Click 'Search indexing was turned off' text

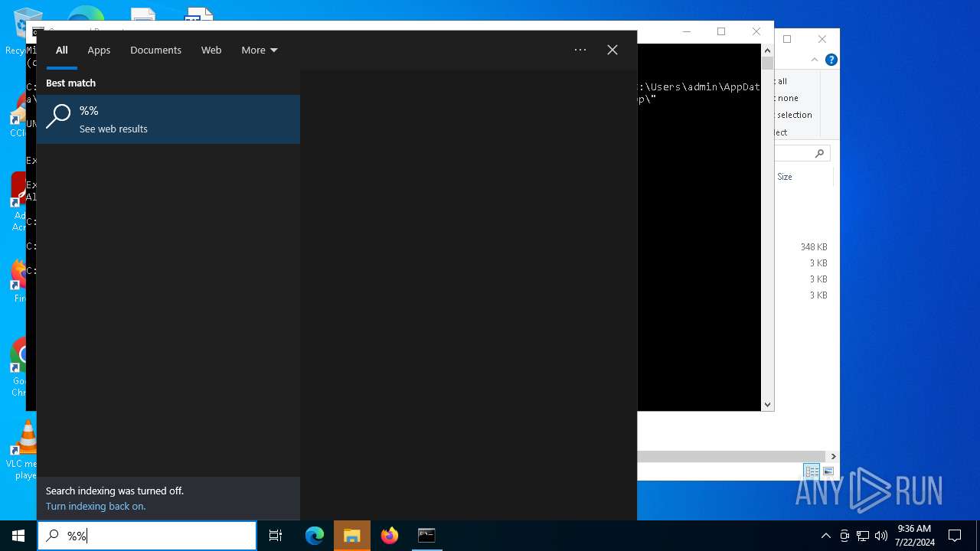pos(115,491)
